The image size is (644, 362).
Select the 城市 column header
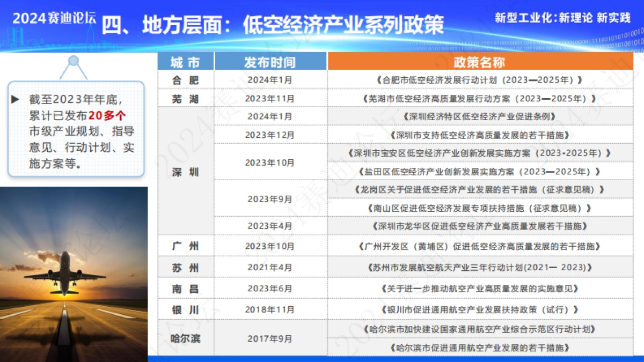pyautogui.click(x=186, y=62)
